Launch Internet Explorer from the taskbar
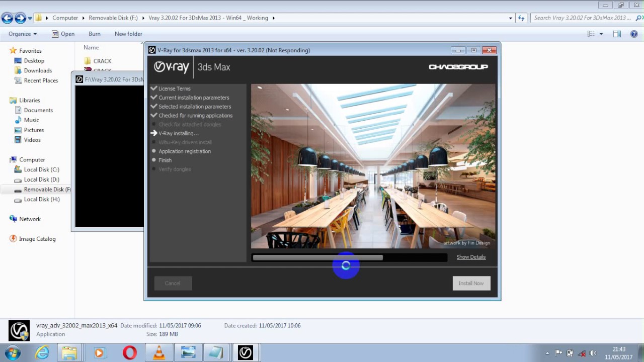Image resolution: width=644 pixels, height=362 pixels. (x=42, y=353)
